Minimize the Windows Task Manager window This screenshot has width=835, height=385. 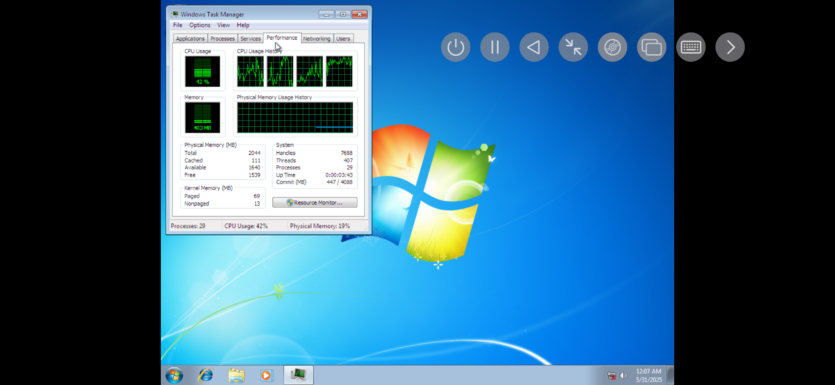pyautogui.click(x=326, y=14)
